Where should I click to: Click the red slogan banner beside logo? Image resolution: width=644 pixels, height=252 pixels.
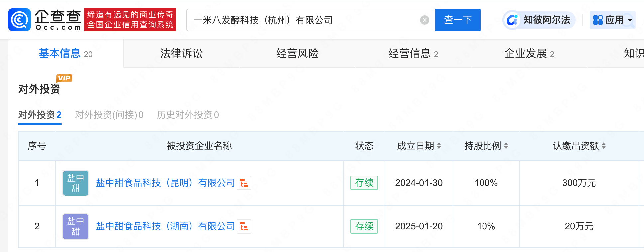coord(130,20)
